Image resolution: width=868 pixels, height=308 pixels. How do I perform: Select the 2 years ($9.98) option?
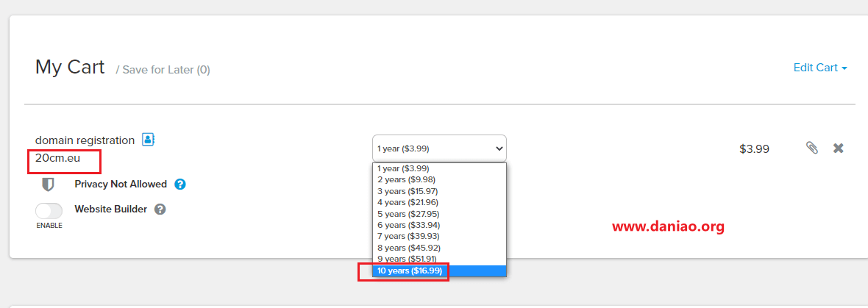tap(406, 179)
